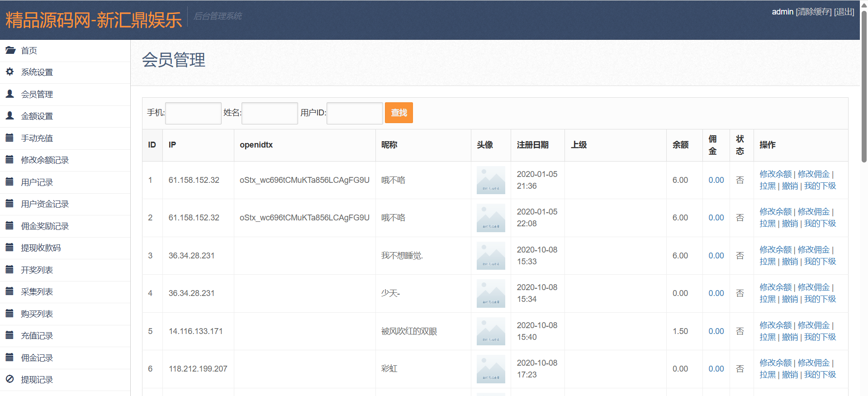Click the user icon next to 会员管理

(x=10, y=94)
